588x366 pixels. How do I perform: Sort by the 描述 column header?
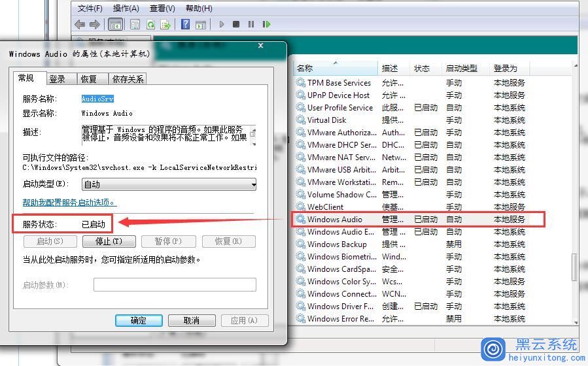[x=394, y=68]
